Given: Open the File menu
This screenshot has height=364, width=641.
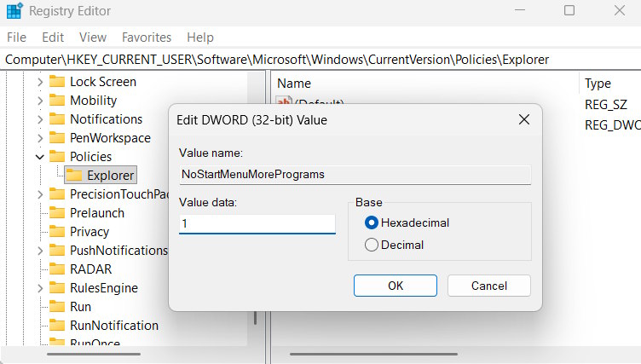Looking at the screenshot, I should coord(16,38).
